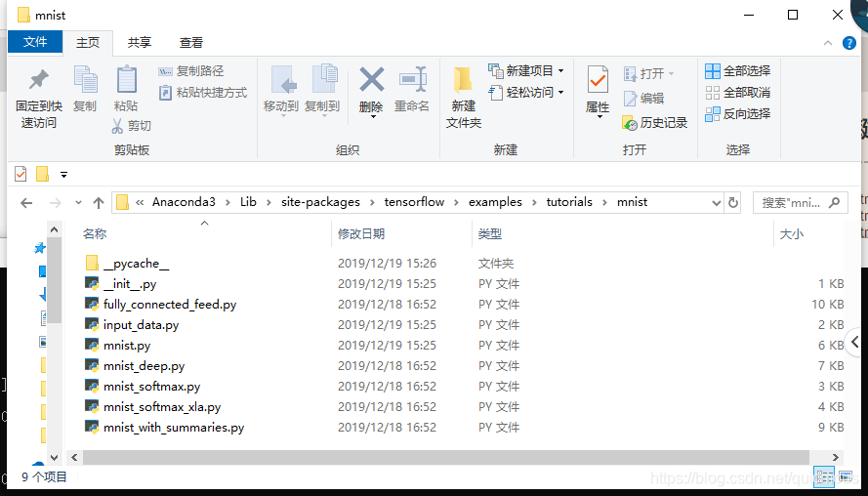
Task: Open the File (文件) menu tab
Action: click(35, 42)
